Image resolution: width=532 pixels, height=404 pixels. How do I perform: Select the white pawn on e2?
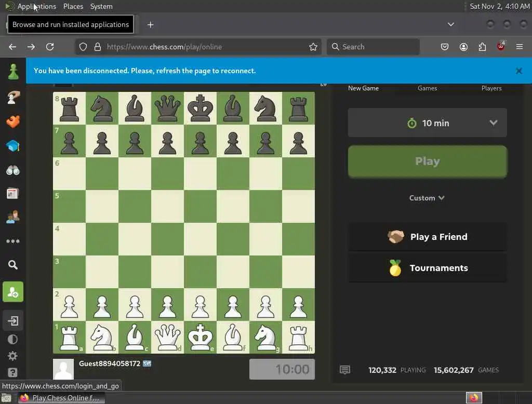(x=200, y=305)
